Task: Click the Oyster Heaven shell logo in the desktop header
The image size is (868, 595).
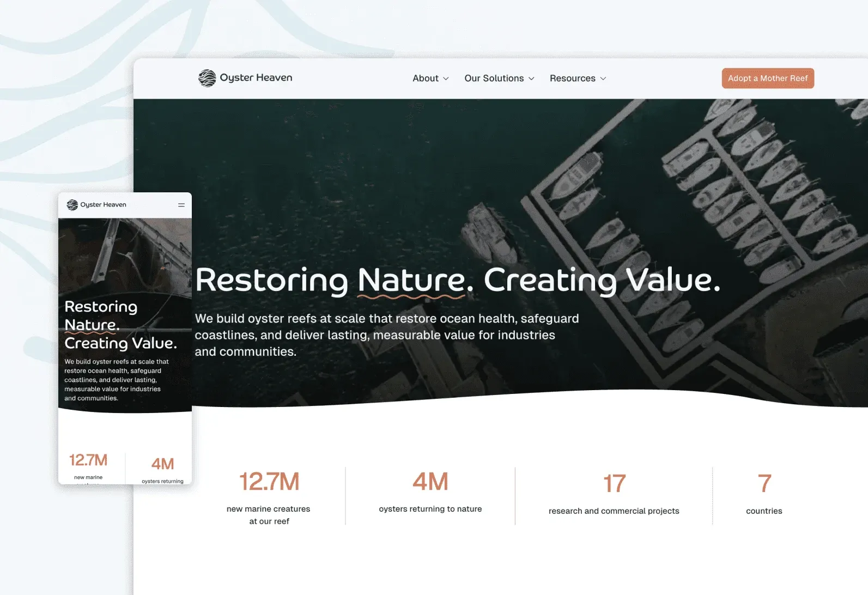Action: pyautogui.click(x=207, y=78)
